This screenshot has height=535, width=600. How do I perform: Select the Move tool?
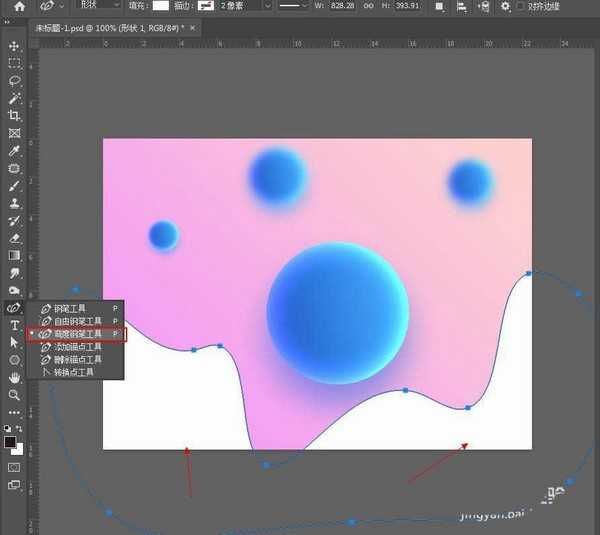tap(14, 46)
